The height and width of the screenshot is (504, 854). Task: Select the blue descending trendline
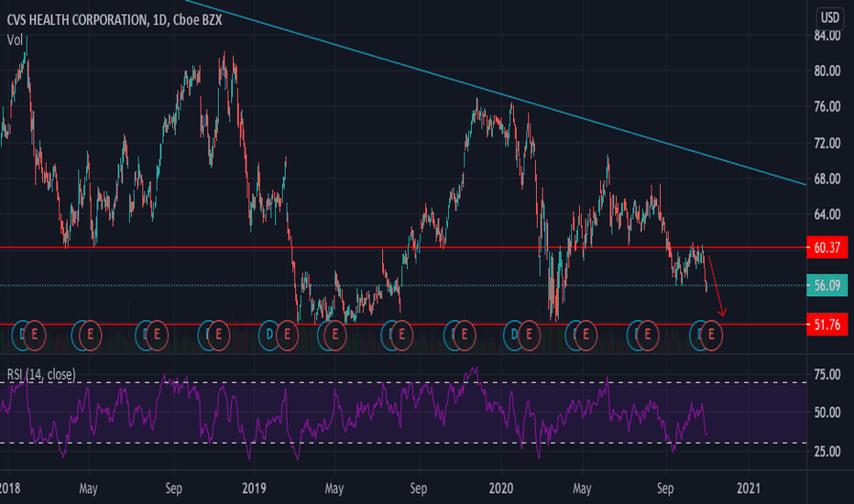click(496, 93)
